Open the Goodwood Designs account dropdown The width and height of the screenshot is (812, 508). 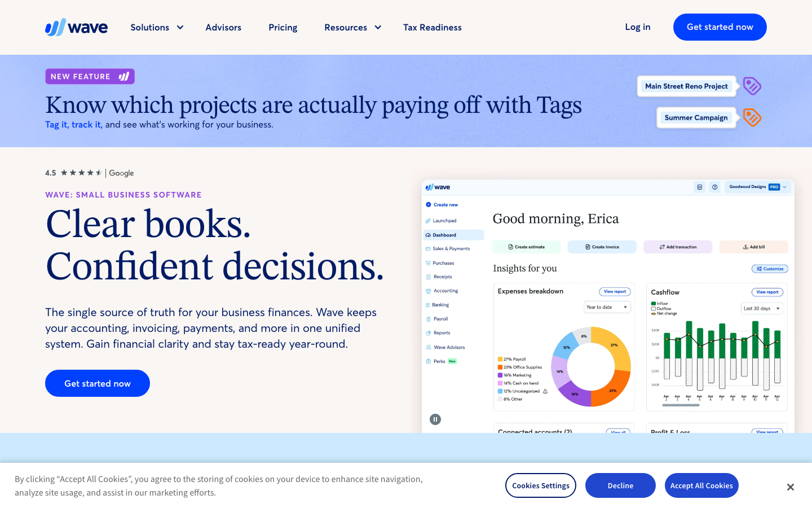[x=757, y=187]
